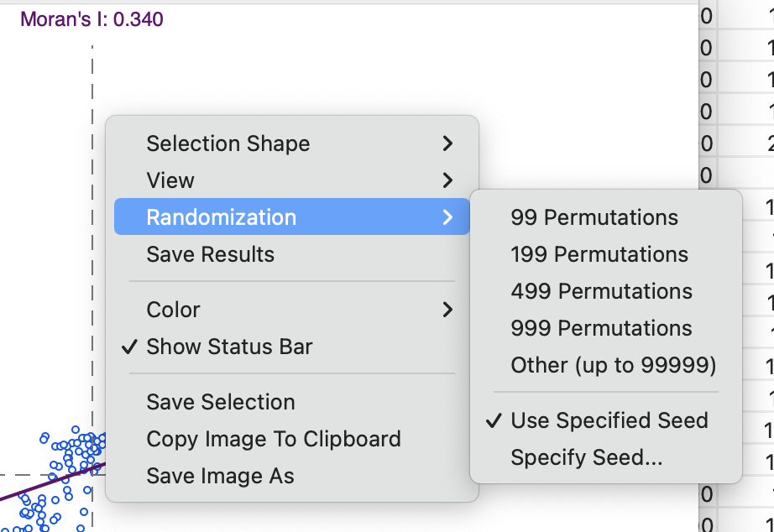Click the Selection Shape chevron arrow
This screenshot has width=774, height=532.
tap(447, 143)
